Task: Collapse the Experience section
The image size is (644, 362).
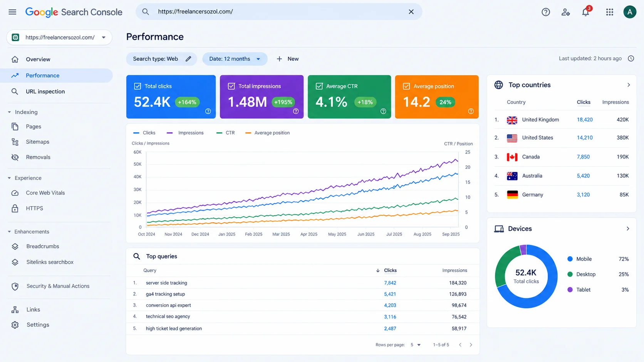Action: 9,178
